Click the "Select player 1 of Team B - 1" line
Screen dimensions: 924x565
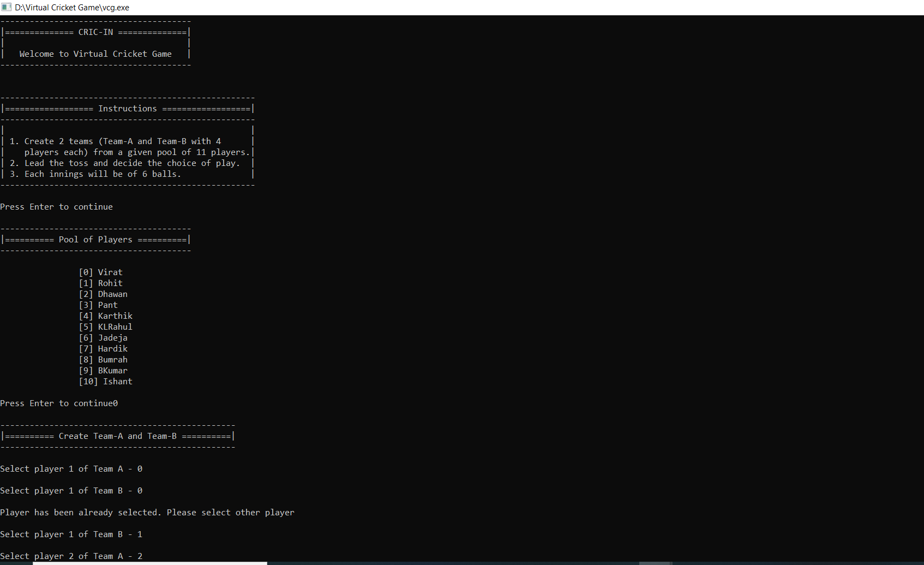pyautogui.click(x=71, y=534)
